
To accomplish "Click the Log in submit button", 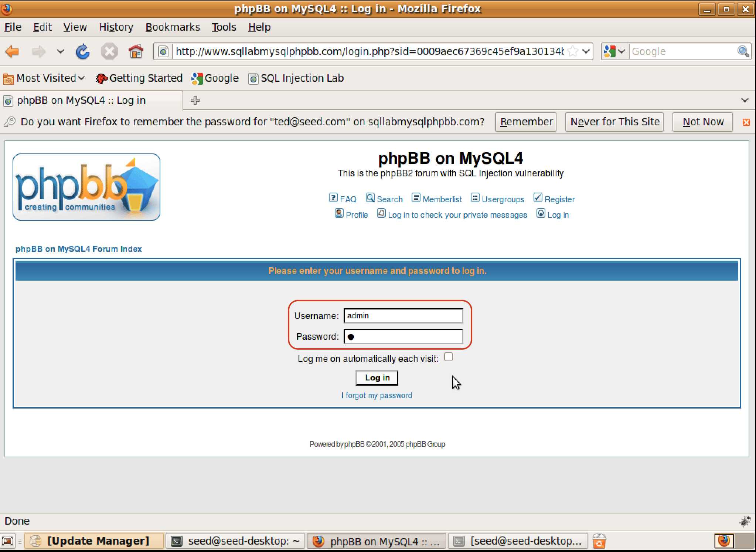I will (x=377, y=378).
